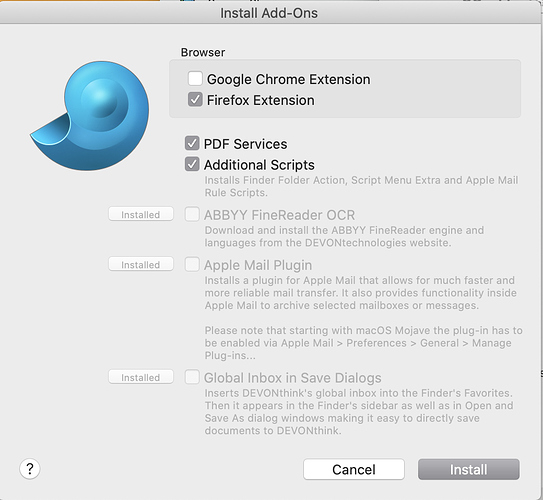Click "Installs a plugin for Apple Mail" description

360,293
